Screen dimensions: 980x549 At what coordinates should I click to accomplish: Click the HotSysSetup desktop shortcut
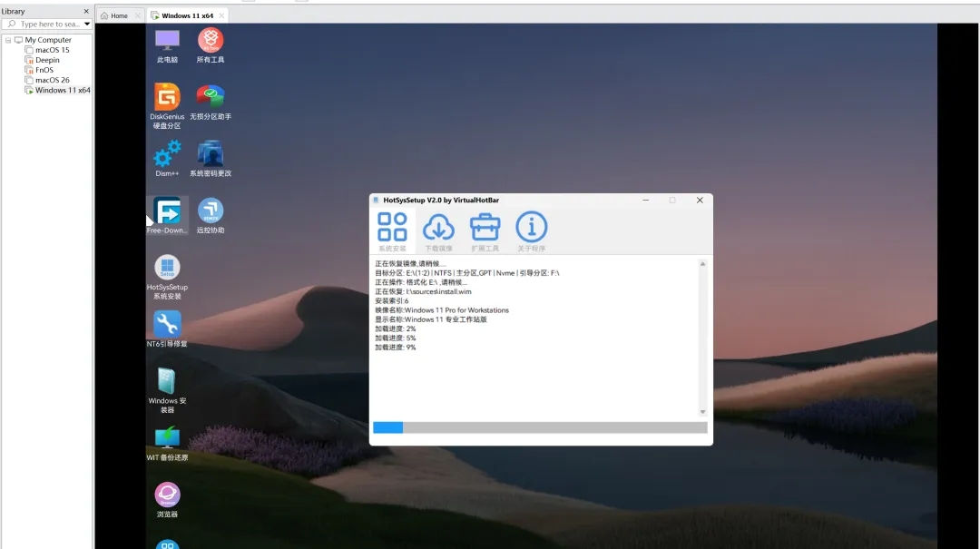167,277
